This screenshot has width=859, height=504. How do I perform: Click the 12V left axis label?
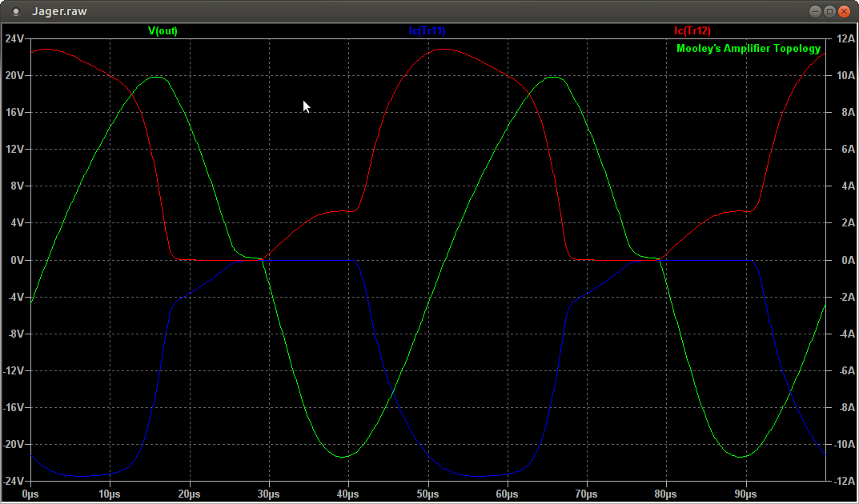pos(14,150)
